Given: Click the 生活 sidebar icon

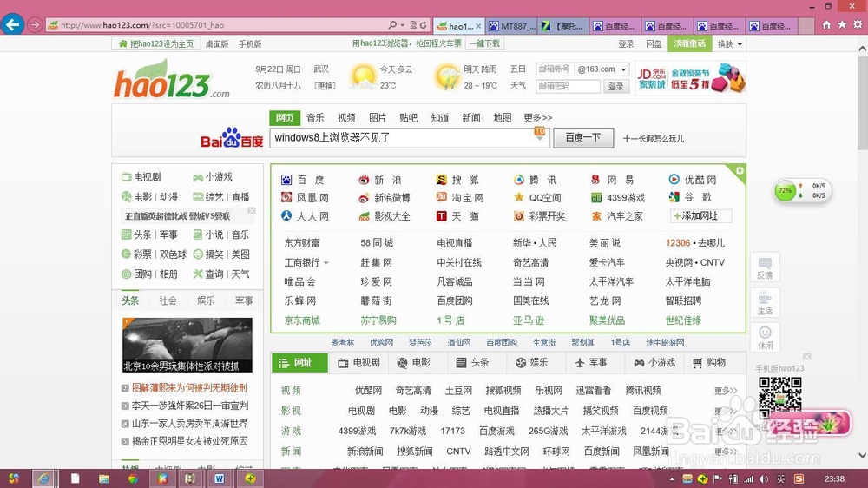Looking at the screenshot, I should (765, 303).
